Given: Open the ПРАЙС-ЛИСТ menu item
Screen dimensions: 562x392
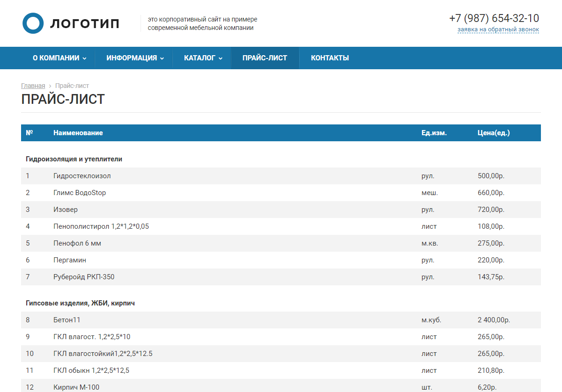Looking at the screenshot, I should (265, 58).
